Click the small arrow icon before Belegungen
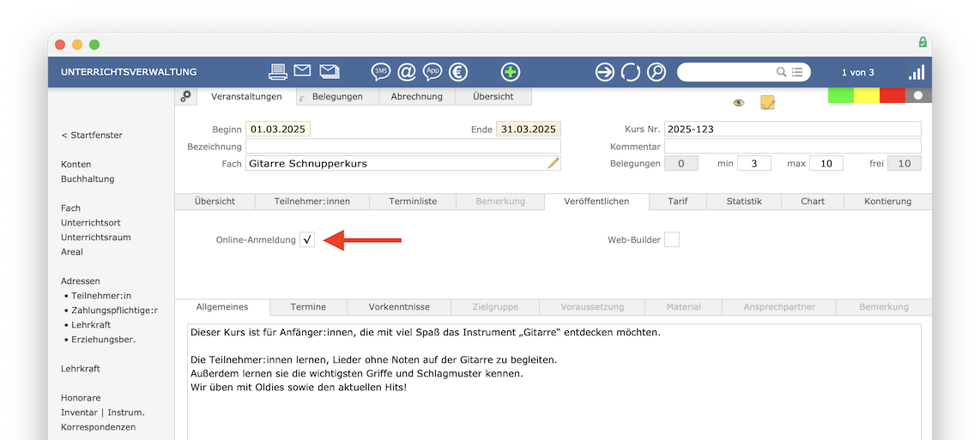This screenshot has width=980, height=440. (x=303, y=98)
